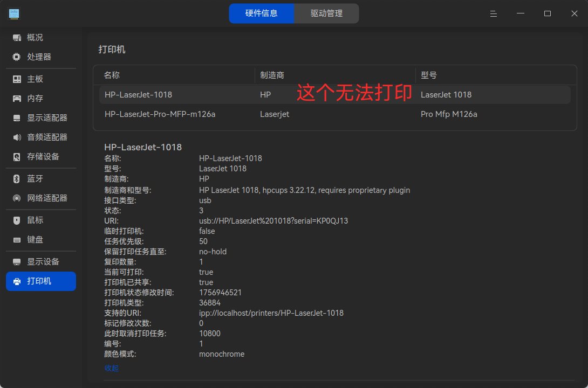Click the 显示设备 monitor icon
The width and height of the screenshot is (588, 388).
coord(17,262)
